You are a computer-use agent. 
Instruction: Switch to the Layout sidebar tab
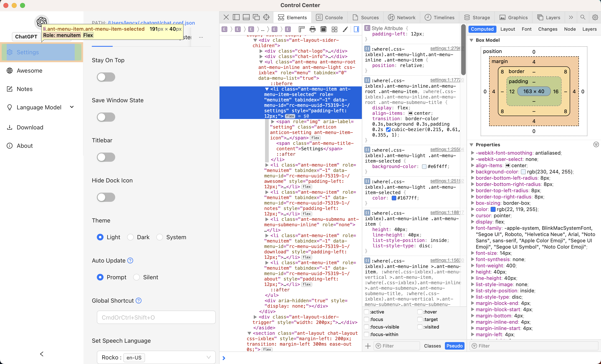(x=508, y=29)
